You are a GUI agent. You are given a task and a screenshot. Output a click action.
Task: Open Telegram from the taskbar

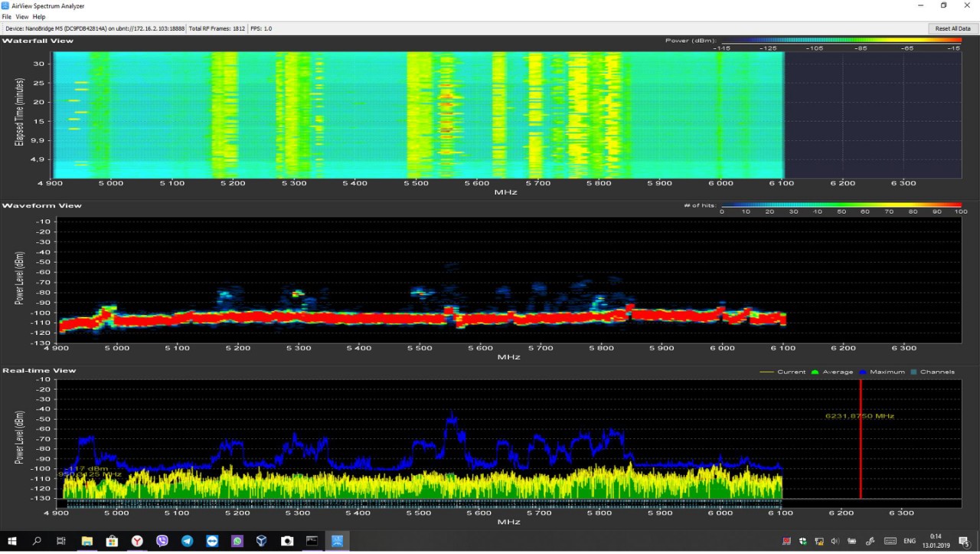187,541
